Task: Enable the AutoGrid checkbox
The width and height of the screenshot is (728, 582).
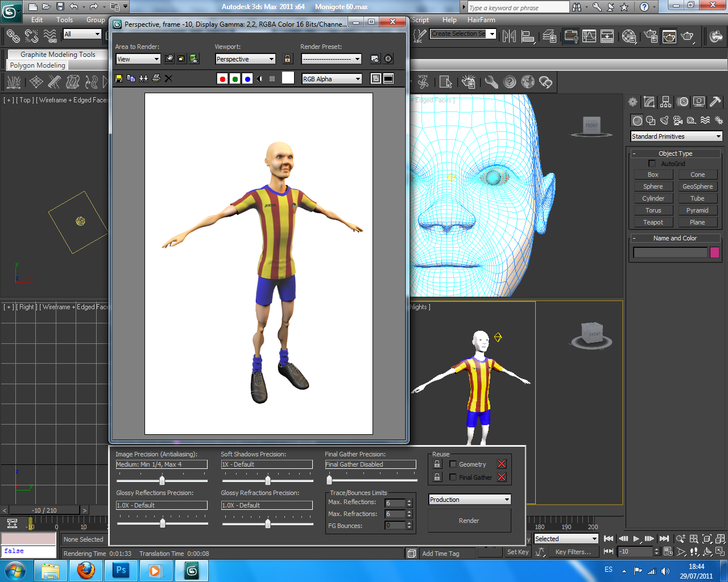Action: tap(652, 164)
